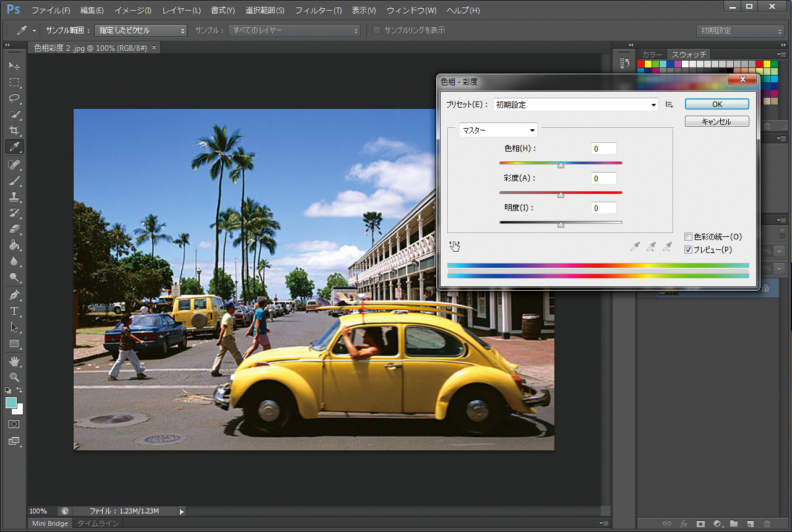
Task: Toggle the サンプリングを表示 option in the options bar
Action: click(x=377, y=30)
